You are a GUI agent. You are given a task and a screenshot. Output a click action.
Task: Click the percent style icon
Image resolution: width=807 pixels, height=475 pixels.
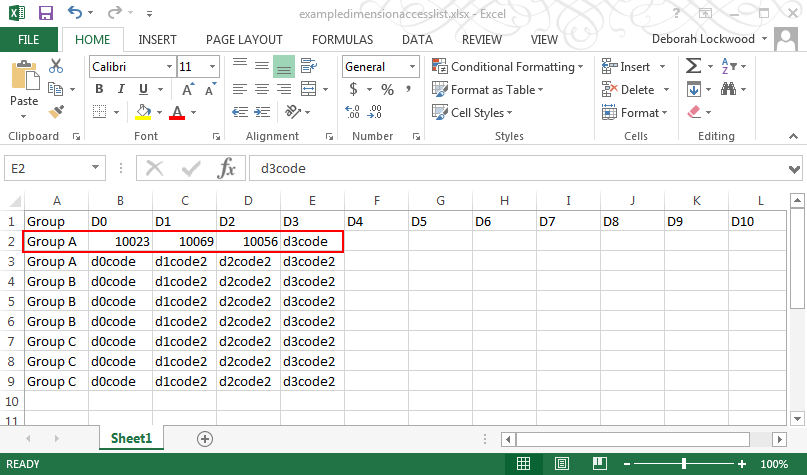pos(386,90)
